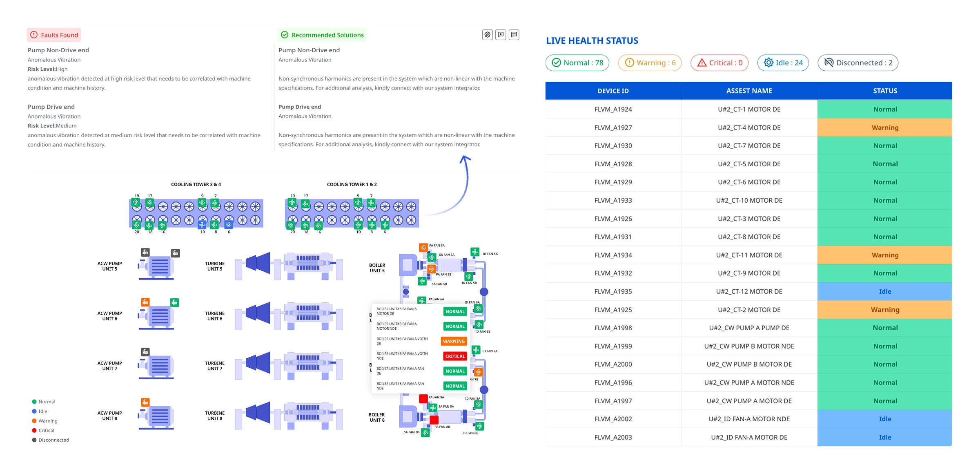Click the CRITICAL badge for PA FAN A VOITH NDE

pos(455,356)
